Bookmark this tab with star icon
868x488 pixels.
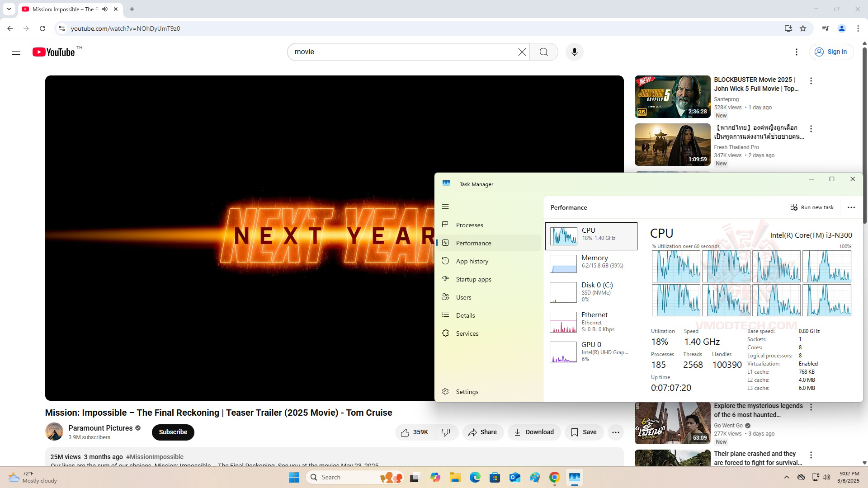tap(803, 28)
